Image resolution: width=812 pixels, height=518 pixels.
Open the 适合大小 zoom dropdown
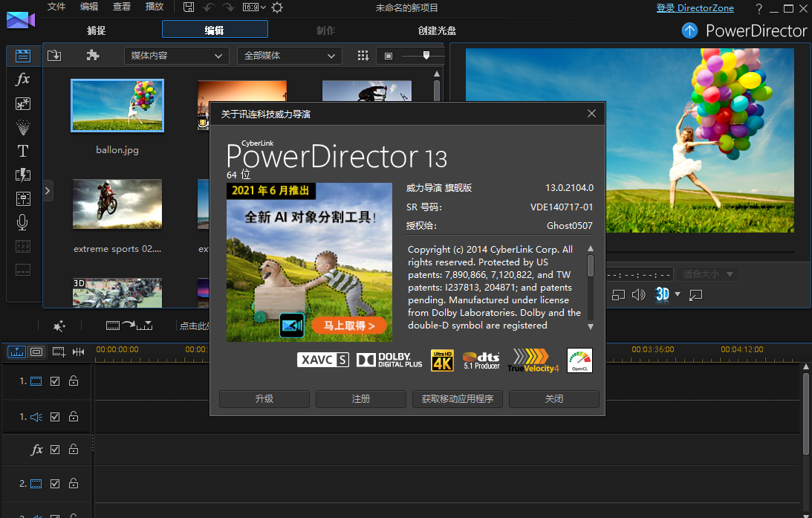(708, 274)
